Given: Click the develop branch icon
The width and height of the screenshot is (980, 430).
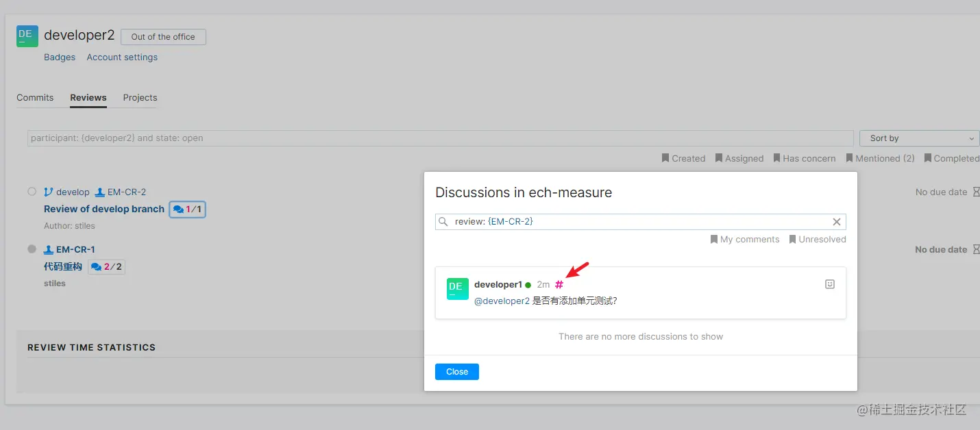Looking at the screenshot, I should point(49,192).
